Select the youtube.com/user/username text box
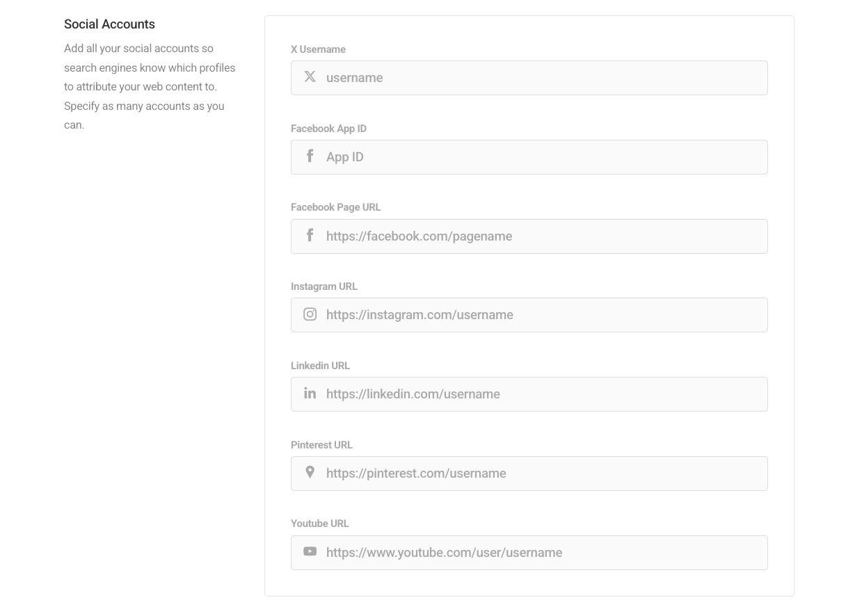The height and width of the screenshot is (616, 862). [x=543, y=553]
